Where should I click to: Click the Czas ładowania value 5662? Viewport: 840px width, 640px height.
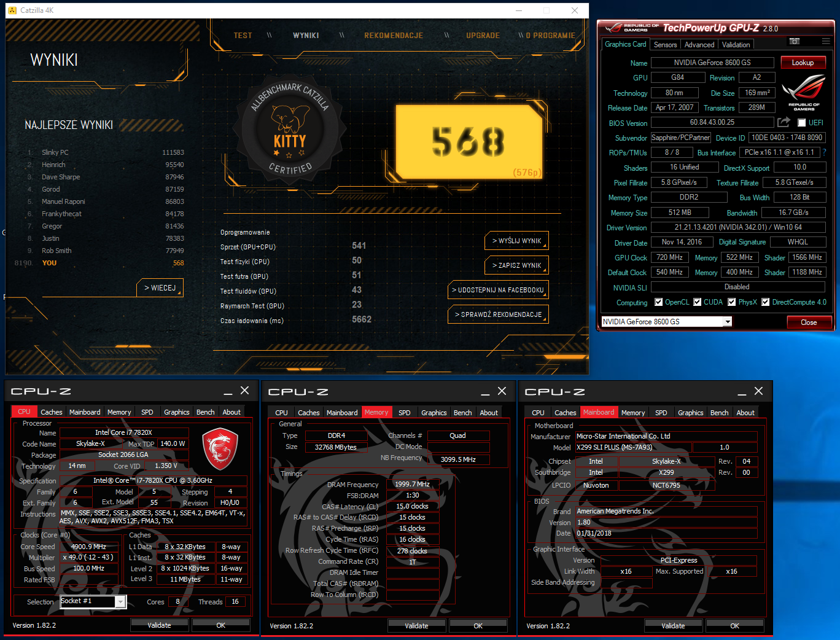(x=362, y=319)
